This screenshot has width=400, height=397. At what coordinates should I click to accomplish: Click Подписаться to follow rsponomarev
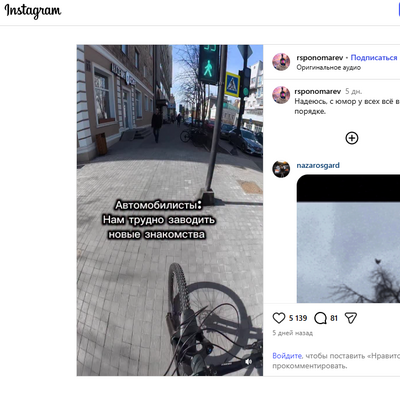(x=374, y=58)
